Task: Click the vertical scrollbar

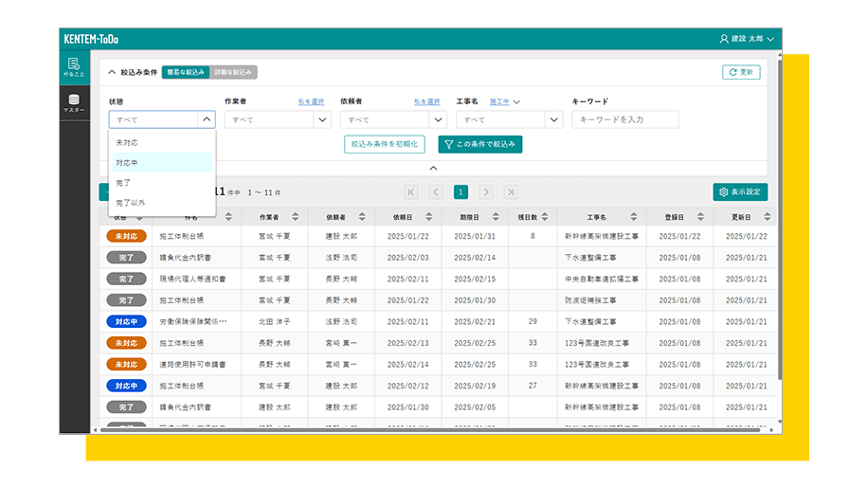Action: tap(780, 222)
